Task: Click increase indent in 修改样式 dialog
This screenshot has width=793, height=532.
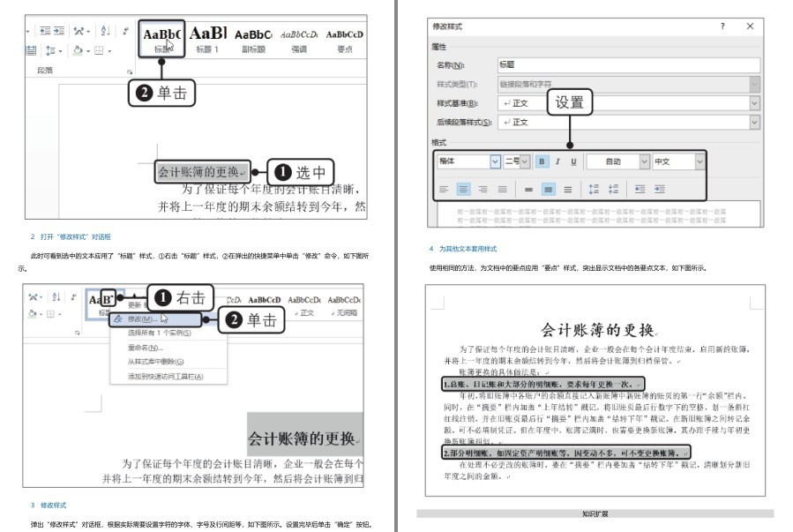Action: [x=660, y=189]
